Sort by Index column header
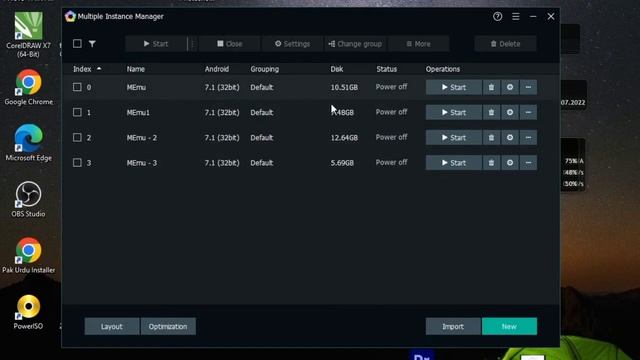 click(x=87, y=69)
